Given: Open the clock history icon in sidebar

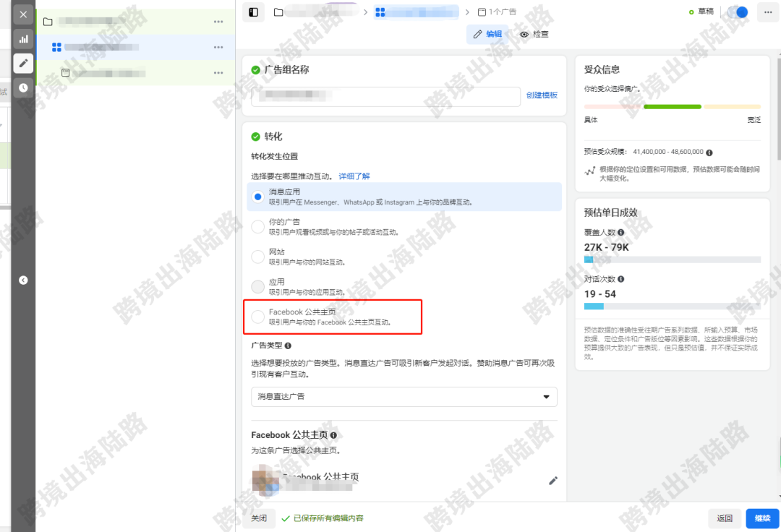Looking at the screenshot, I should click(23, 87).
